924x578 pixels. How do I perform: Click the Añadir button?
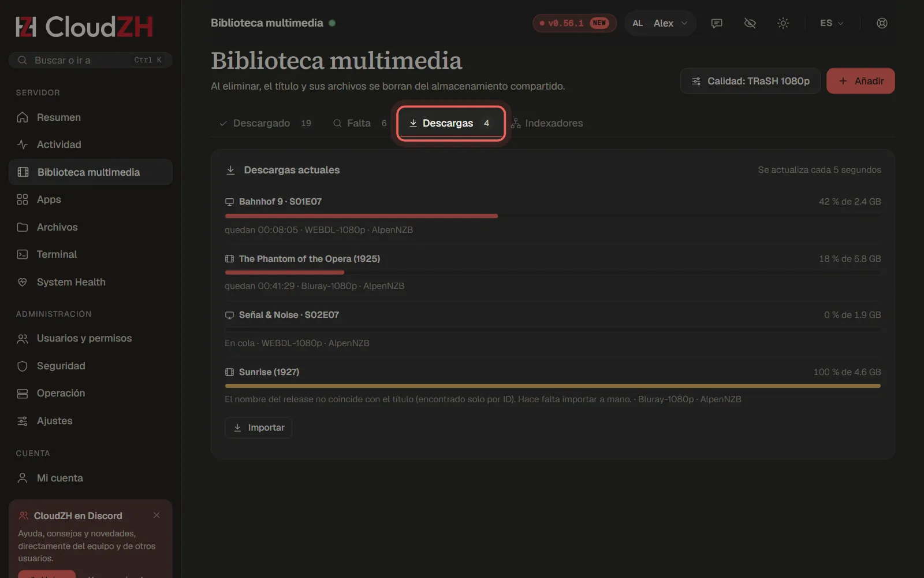[860, 81]
